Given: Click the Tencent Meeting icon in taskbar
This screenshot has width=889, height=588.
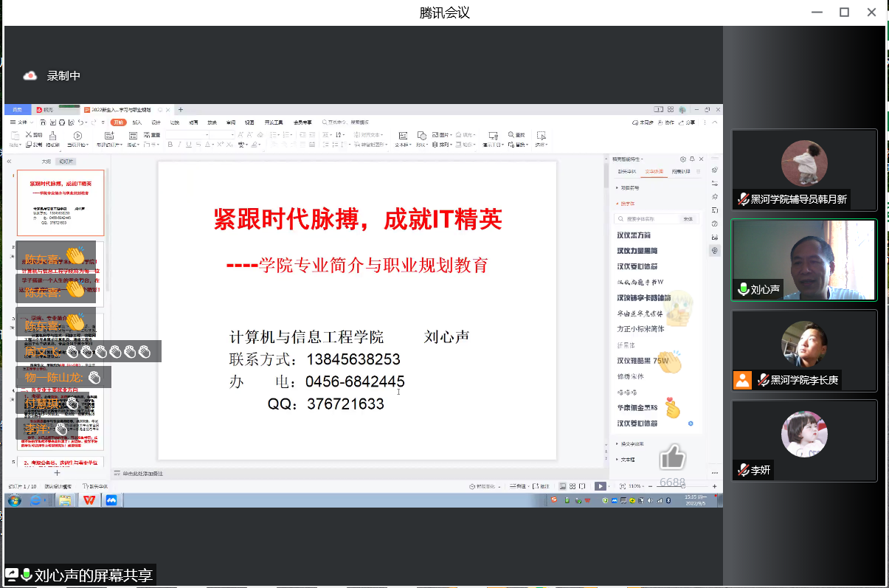Looking at the screenshot, I should (x=111, y=500).
